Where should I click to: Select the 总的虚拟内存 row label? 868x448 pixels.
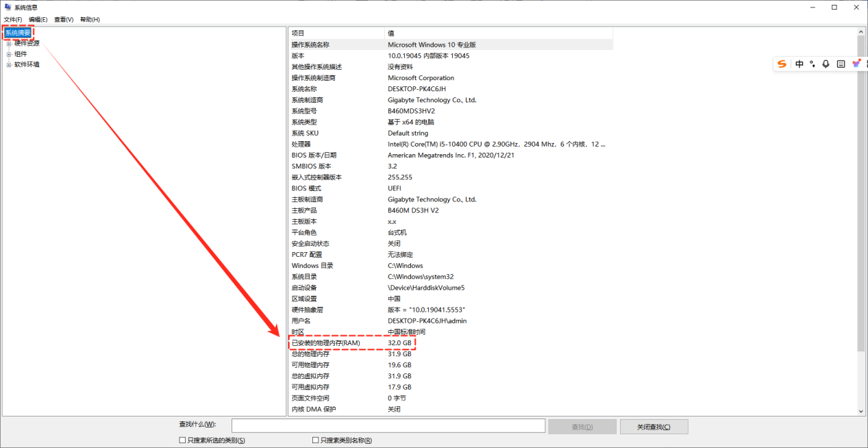click(x=310, y=376)
